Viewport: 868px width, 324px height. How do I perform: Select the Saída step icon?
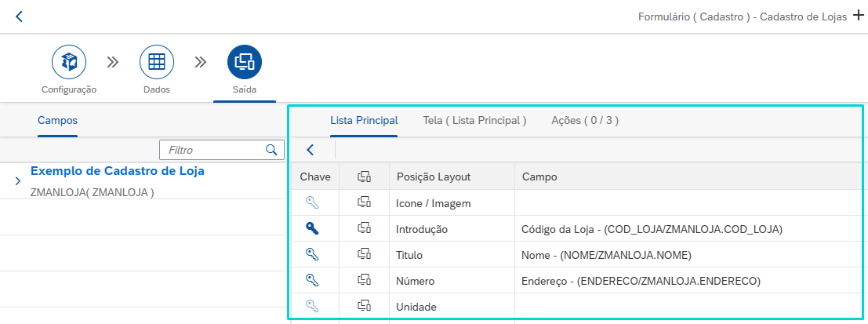pyautogui.click(x=245, y=62)
